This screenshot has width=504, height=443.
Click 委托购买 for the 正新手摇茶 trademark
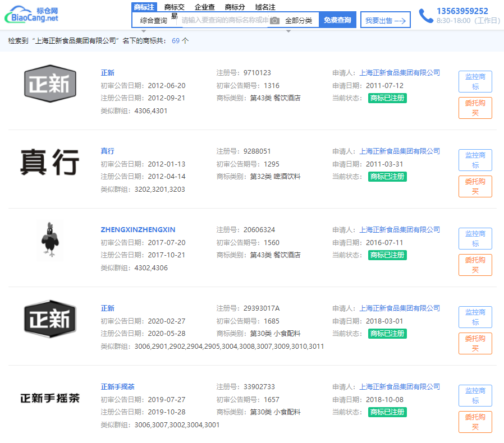(x=475, y=422)
